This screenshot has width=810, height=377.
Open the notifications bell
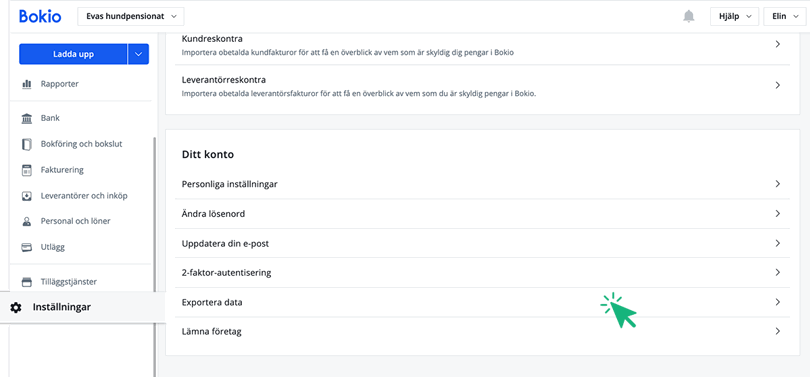coord(689,17)
